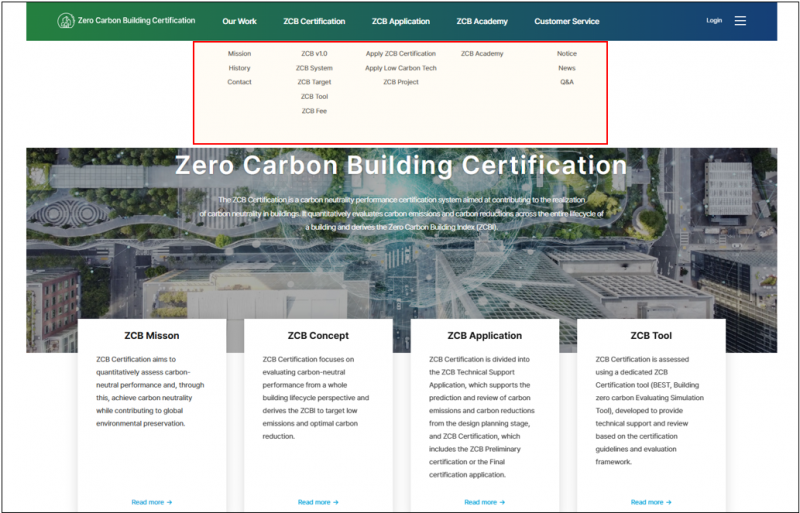Read more about ZCB Application
800x513 pixels.
coord(484,502)
